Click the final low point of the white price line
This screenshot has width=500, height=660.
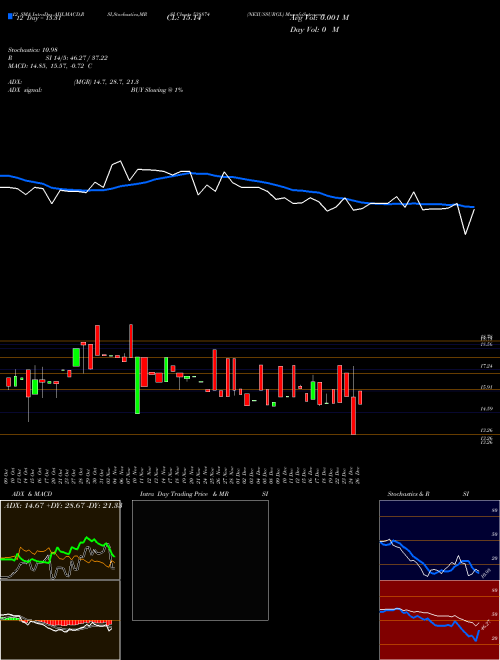coord(465,234)
